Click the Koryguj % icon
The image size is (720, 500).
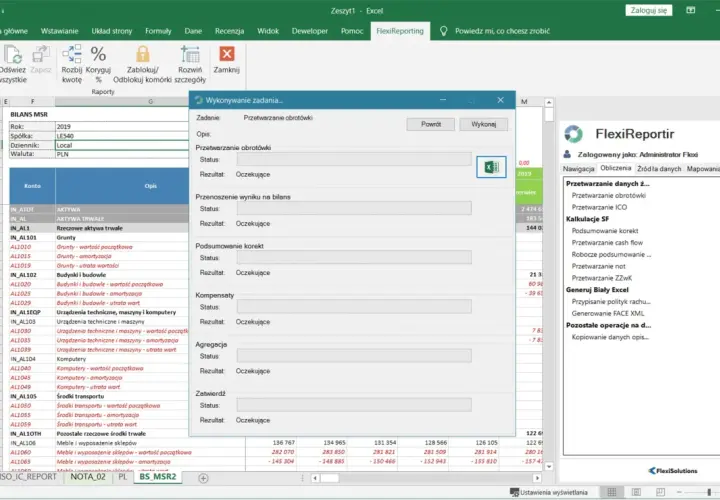coord(98,54)
